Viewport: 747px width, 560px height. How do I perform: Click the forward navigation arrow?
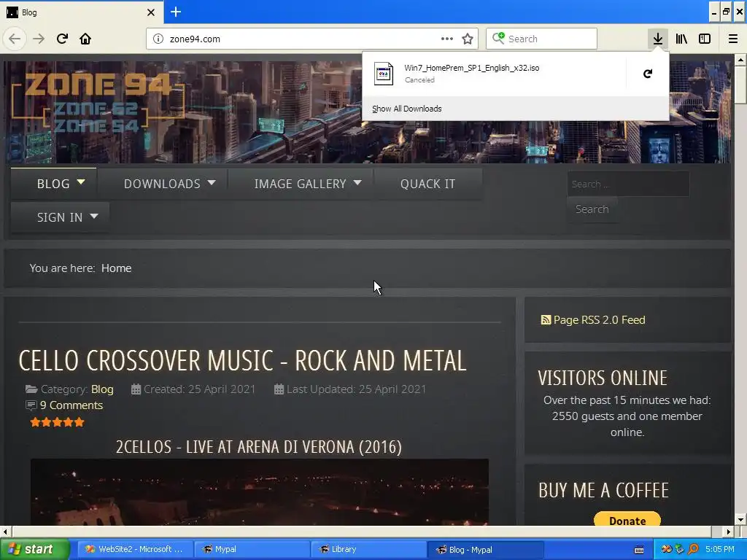[39, 39]
